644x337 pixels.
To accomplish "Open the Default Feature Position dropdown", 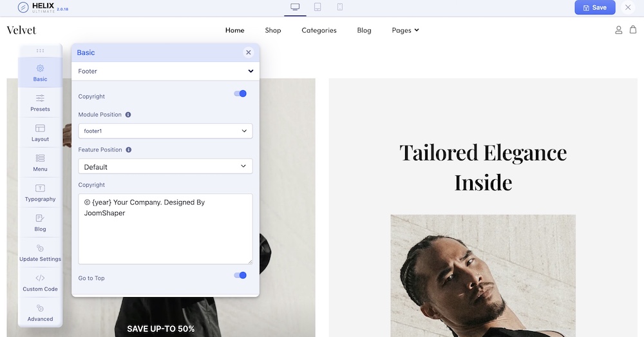I will 166,166.
